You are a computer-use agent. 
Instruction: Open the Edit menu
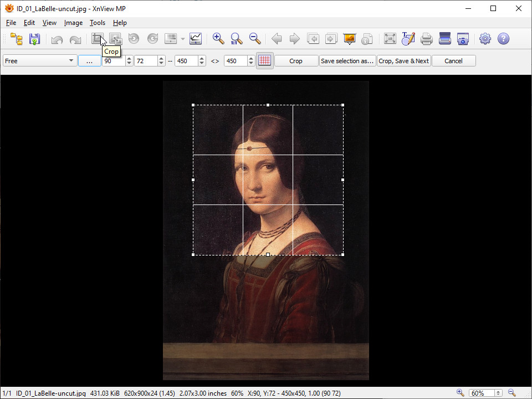point(29,23)
